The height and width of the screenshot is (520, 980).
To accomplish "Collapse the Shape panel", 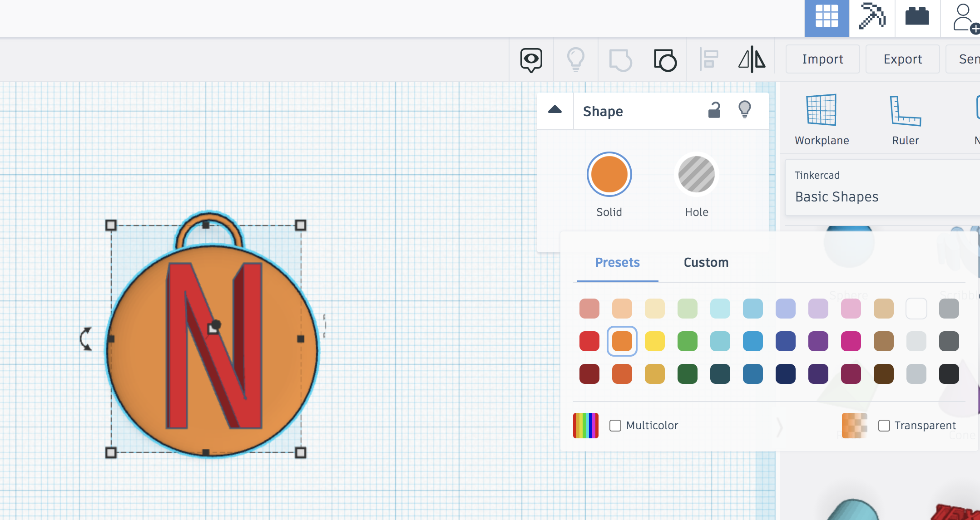I will tap(555, 110).
